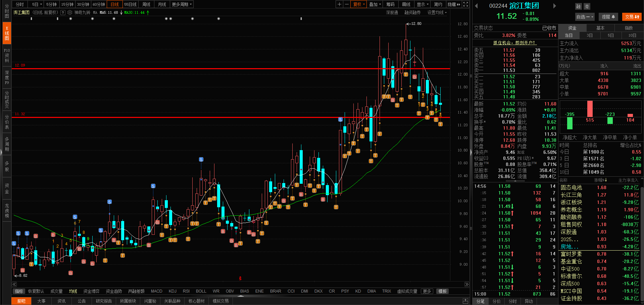Viewport: 644px width, 305px height.
Task: Select the 3日 fund flow tab
Action: 590,35
